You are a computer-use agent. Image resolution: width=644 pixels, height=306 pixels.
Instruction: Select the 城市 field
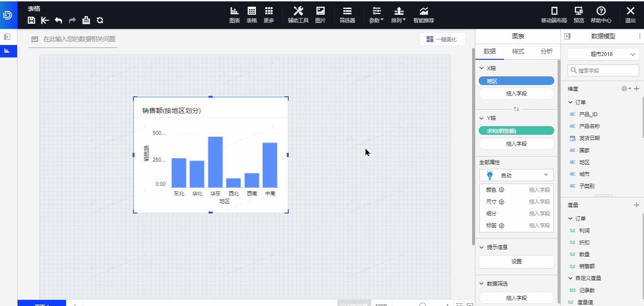[x=584, y=174]
